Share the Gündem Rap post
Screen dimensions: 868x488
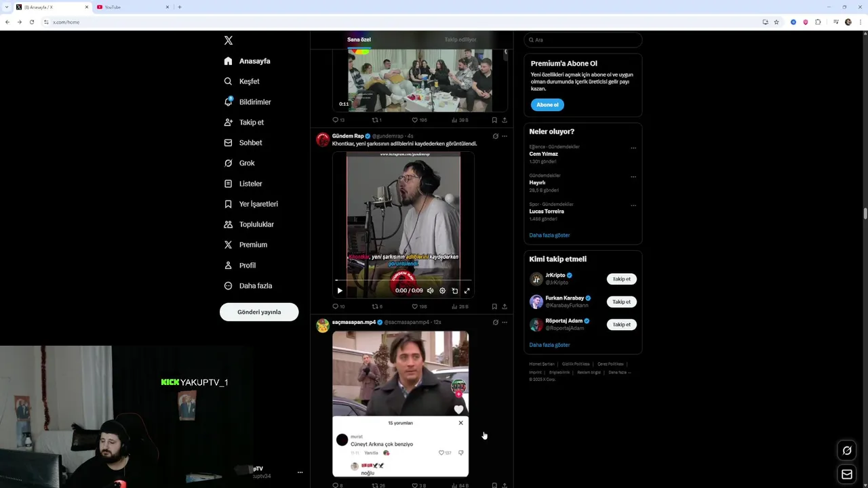point(505,306)
